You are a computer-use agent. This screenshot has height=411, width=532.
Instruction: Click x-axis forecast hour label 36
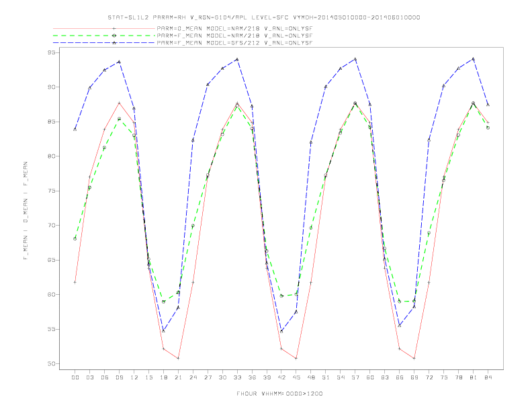pos(252,377)
